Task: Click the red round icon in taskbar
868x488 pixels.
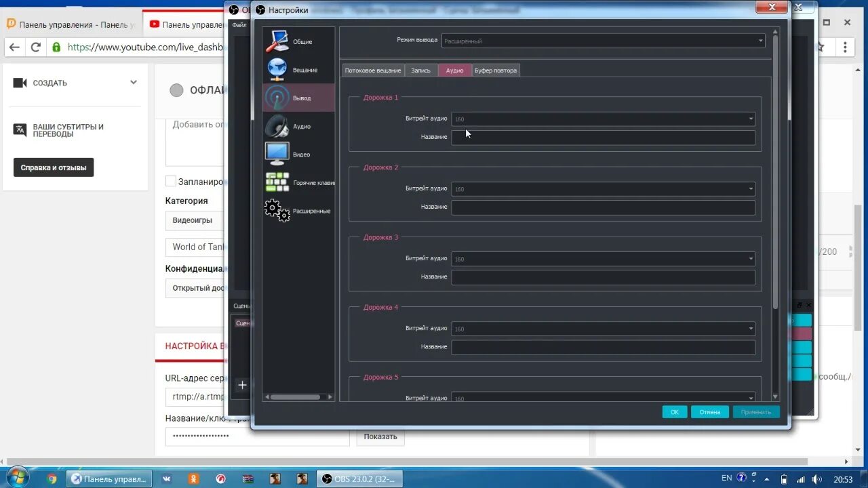Action: (x=220, y=479)
